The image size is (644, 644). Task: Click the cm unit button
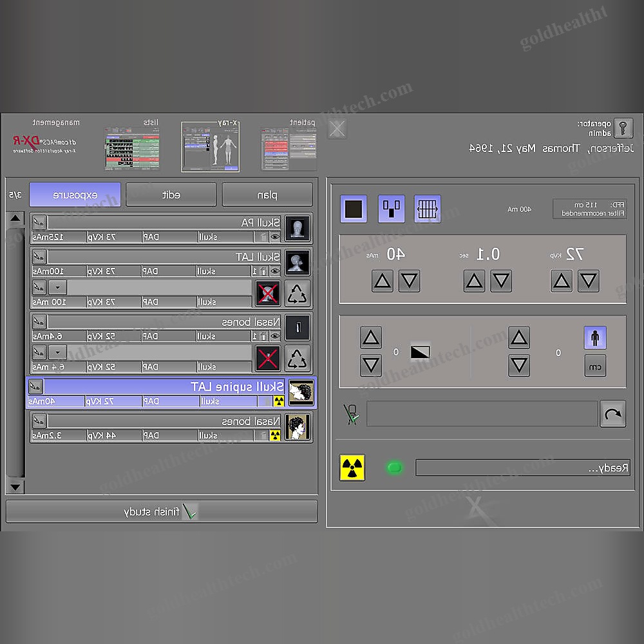click(595, 366)
